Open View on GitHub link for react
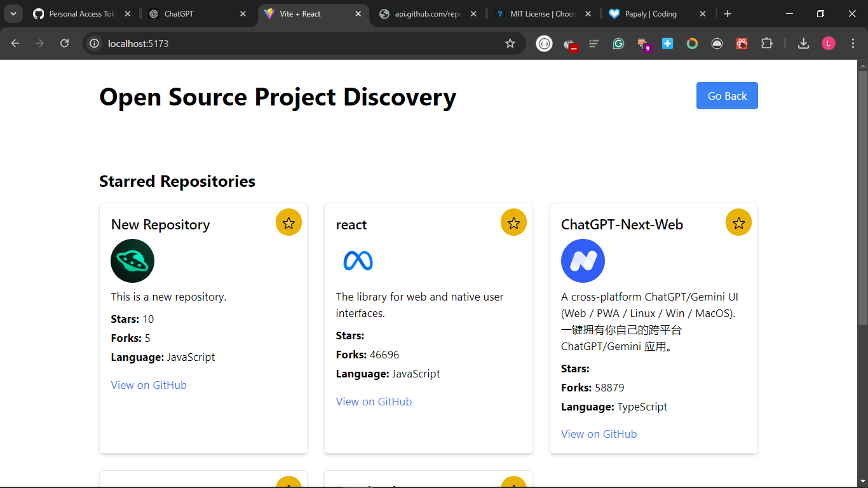The height and width of the screenshot is (488, 868). coord(374,402)
